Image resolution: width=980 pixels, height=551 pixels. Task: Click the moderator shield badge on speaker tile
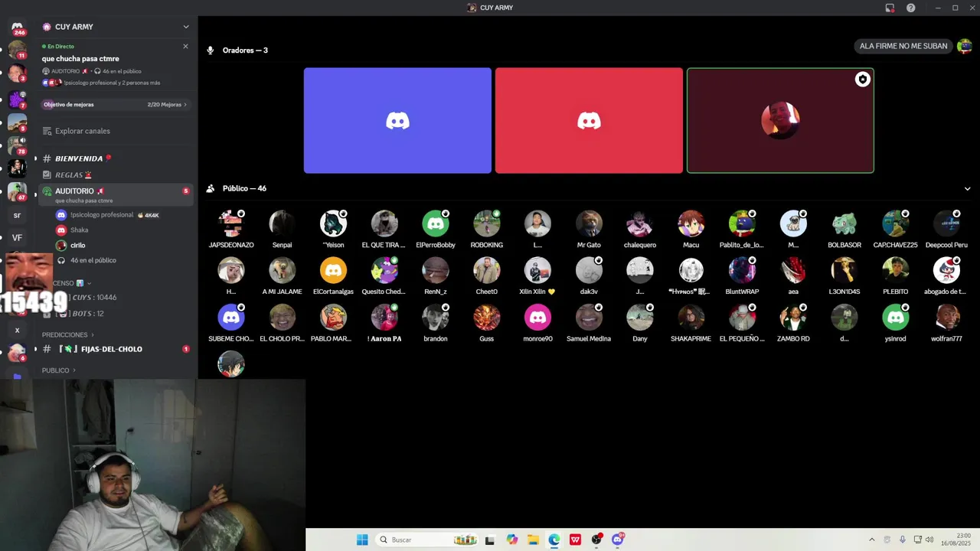point(863,80)
